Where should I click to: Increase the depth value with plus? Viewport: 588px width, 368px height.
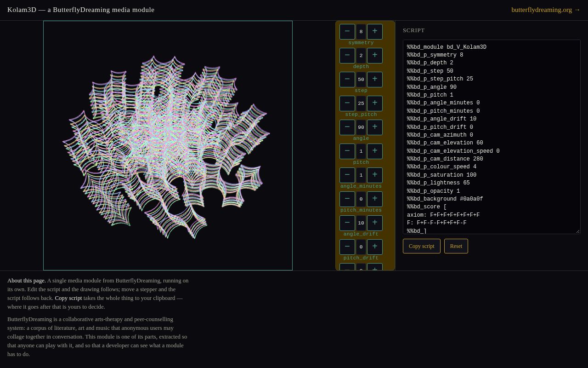click(375, 56)
